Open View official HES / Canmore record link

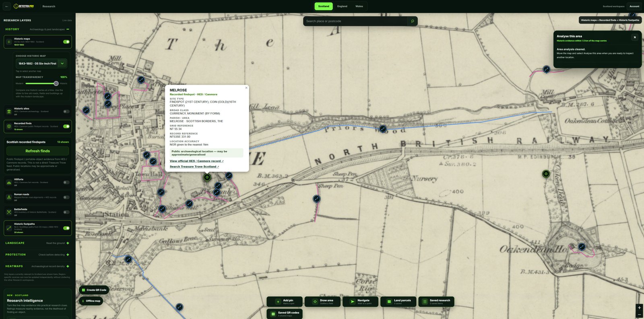196,161
